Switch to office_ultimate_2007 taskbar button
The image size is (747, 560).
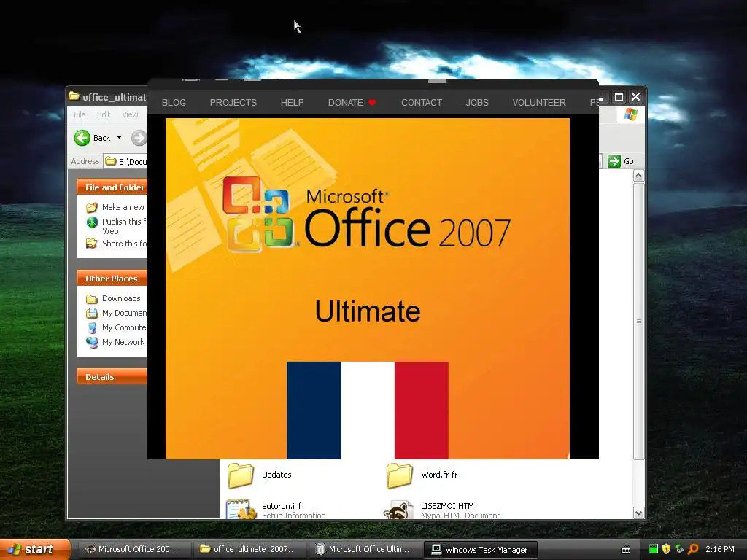tap(249, 549)
